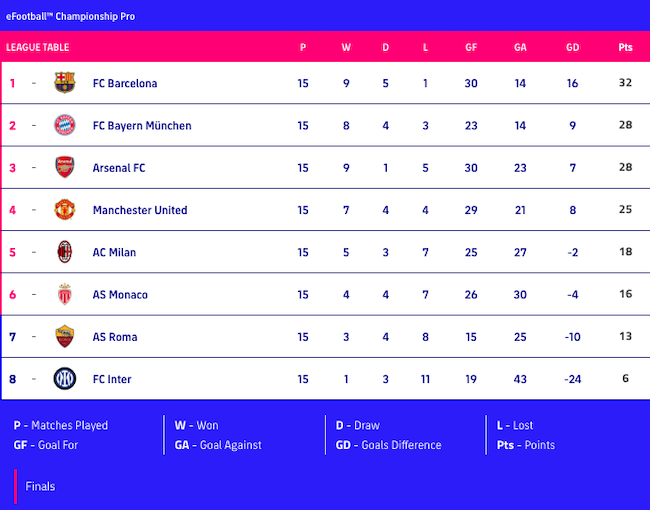Click the Manchester United club crest

pyautogui.click(x=64, y=210)
